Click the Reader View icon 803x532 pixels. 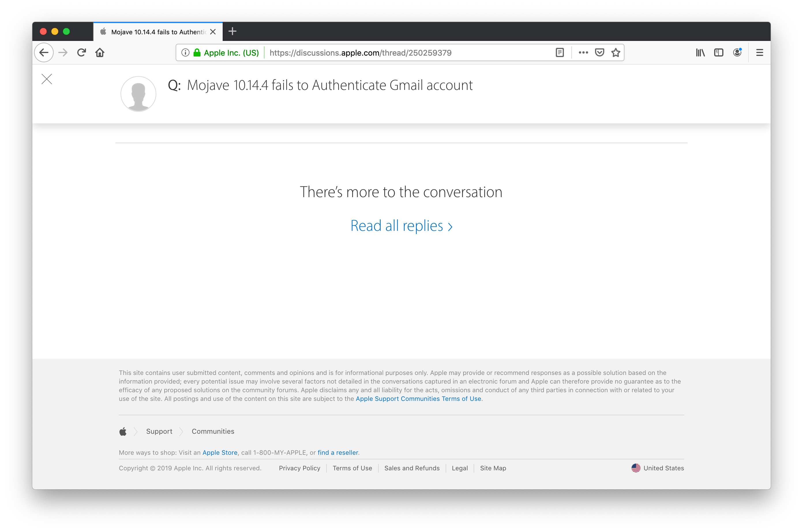pyautogui.click(x=560, y=52)
